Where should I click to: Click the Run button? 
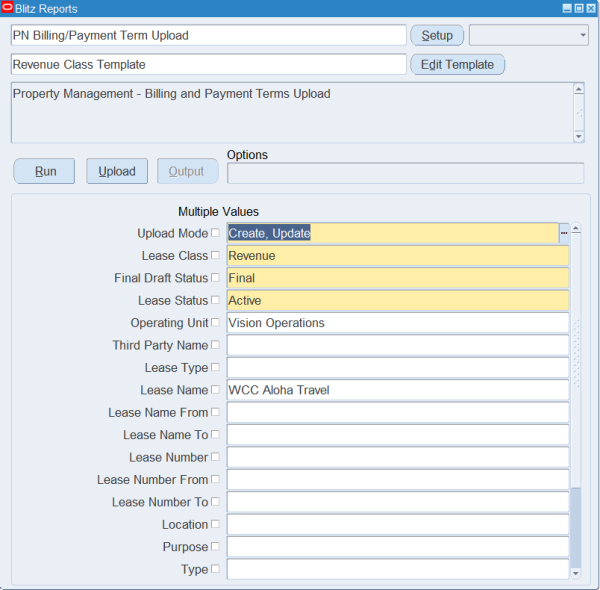click(x=44, y=171)
